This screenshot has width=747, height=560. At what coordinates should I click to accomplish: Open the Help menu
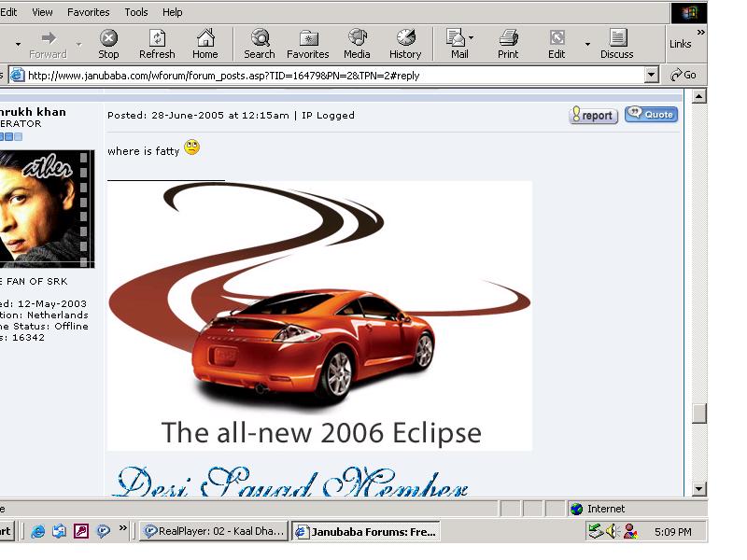click(x=172, y=12)
